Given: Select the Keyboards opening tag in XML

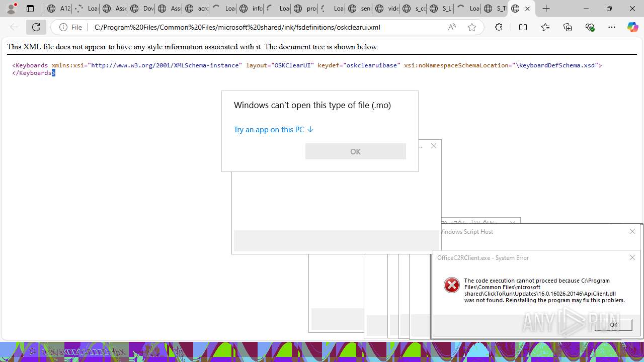Looking at the screenshot, I should (307, 65).
